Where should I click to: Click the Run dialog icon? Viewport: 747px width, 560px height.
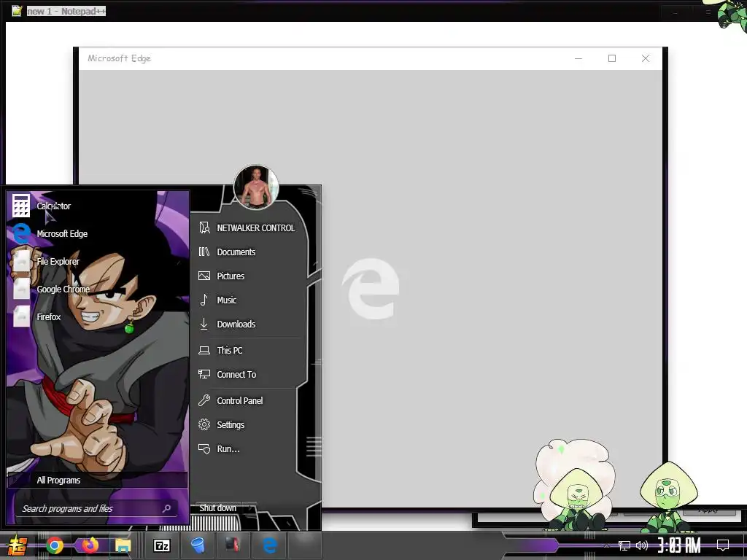pos(204,449)
